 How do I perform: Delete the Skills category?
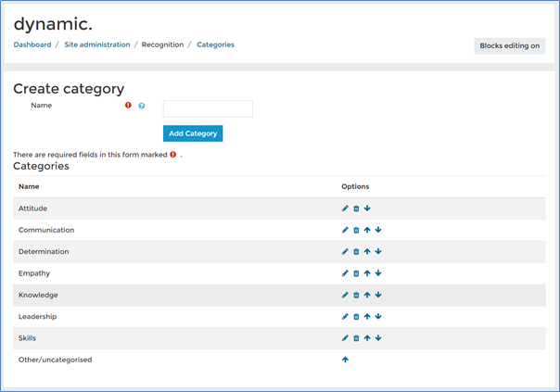click(356, 338)
